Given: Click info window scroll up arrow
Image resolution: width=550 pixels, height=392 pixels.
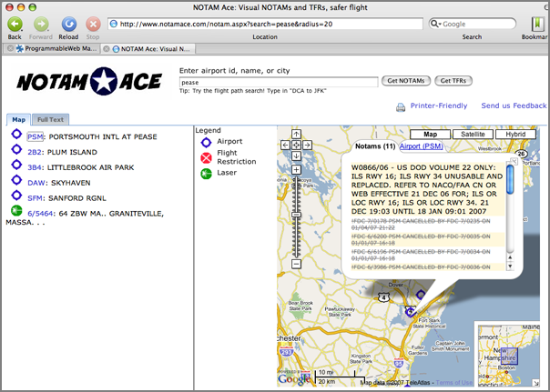Looking at the screenshot, I should 510,257.
